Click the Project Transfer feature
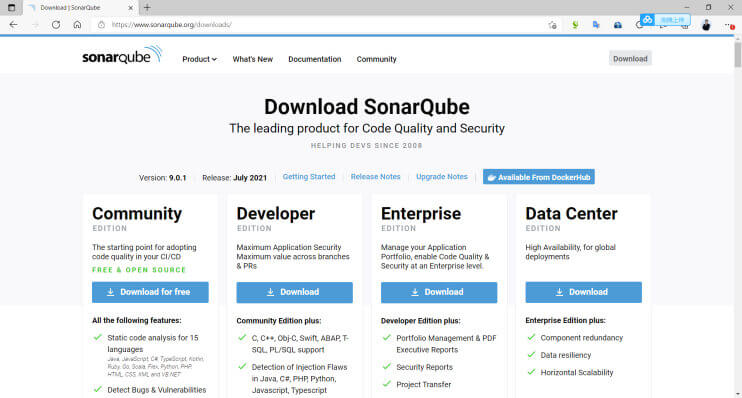This screenshot has width=742, height=398. coord(424,385)
